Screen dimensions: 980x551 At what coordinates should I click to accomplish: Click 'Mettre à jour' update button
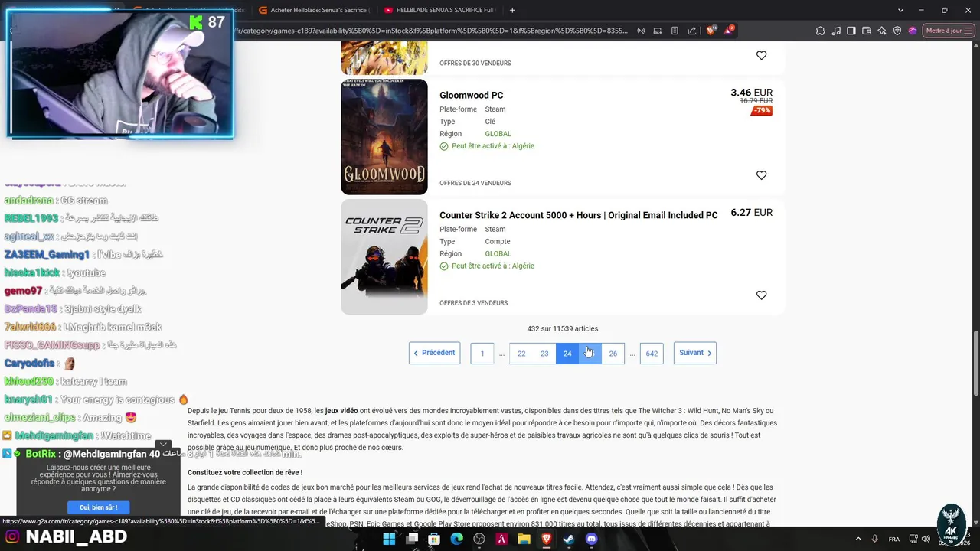948,31
